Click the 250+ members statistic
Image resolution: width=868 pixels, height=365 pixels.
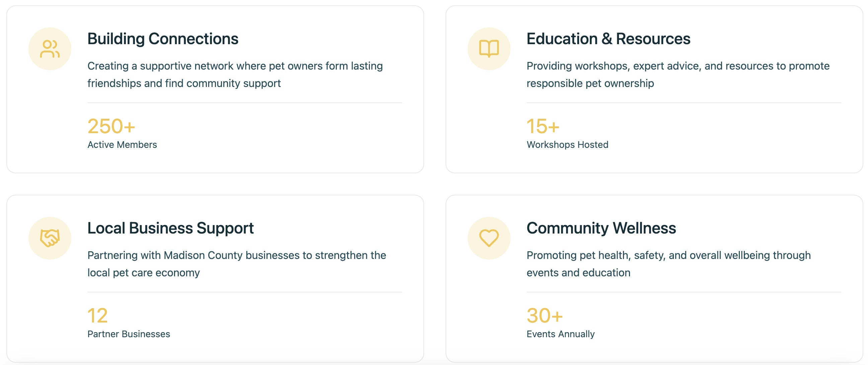coord(111,126)
